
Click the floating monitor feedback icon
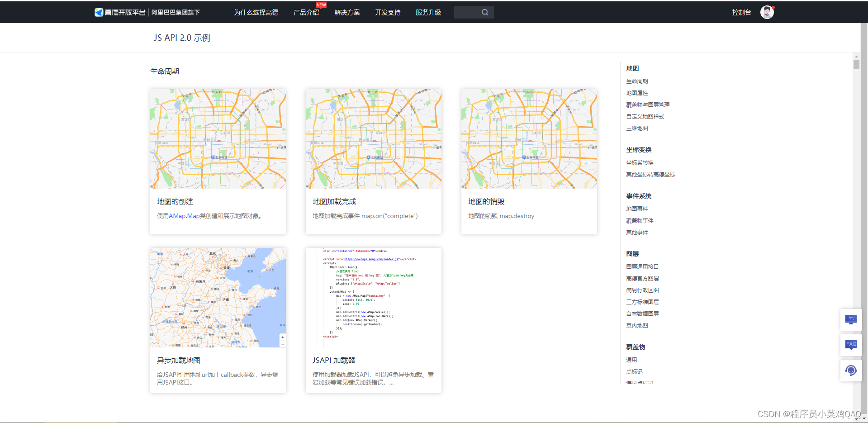[x=851, y=320]
